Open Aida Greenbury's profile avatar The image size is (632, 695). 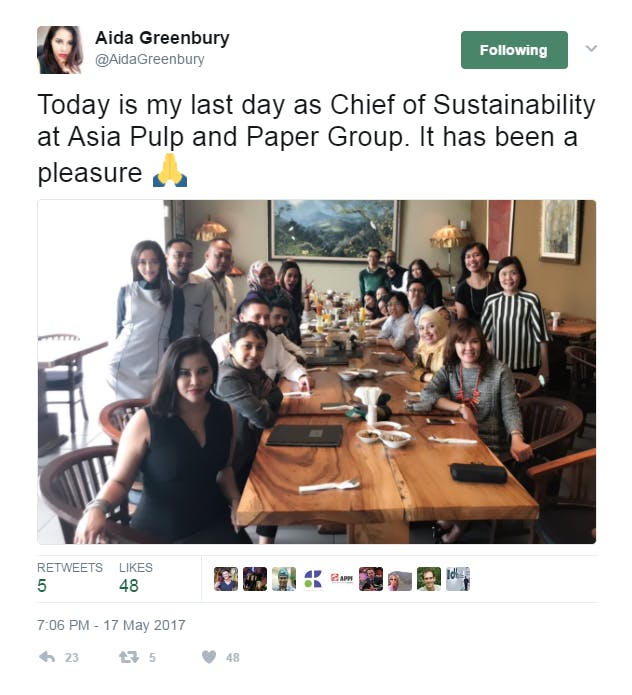tap(59, 49)
